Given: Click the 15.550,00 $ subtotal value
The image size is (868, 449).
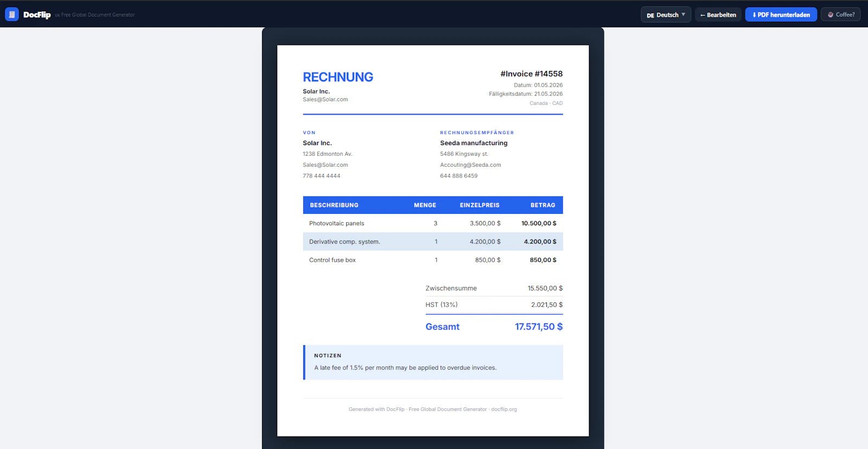Looking at the screenshot, I should (545, 288).
